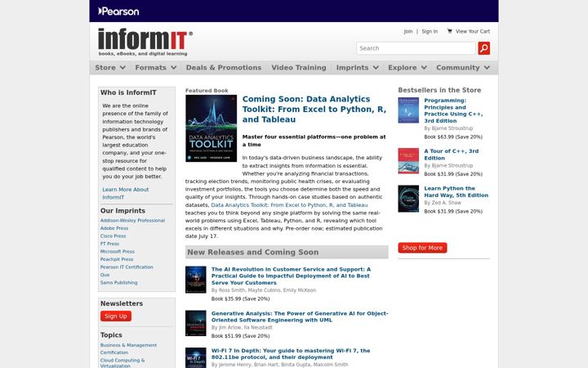The width and height of the screenshot is (588, 368).
Task: Open Programming: Principles and Practice Using C++ link
Action: click(453, 110)
